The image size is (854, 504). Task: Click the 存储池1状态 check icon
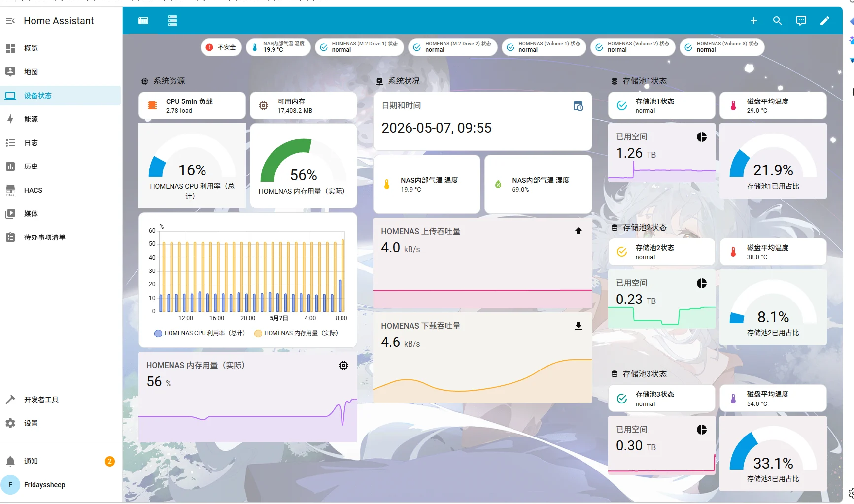coord(622,105)
